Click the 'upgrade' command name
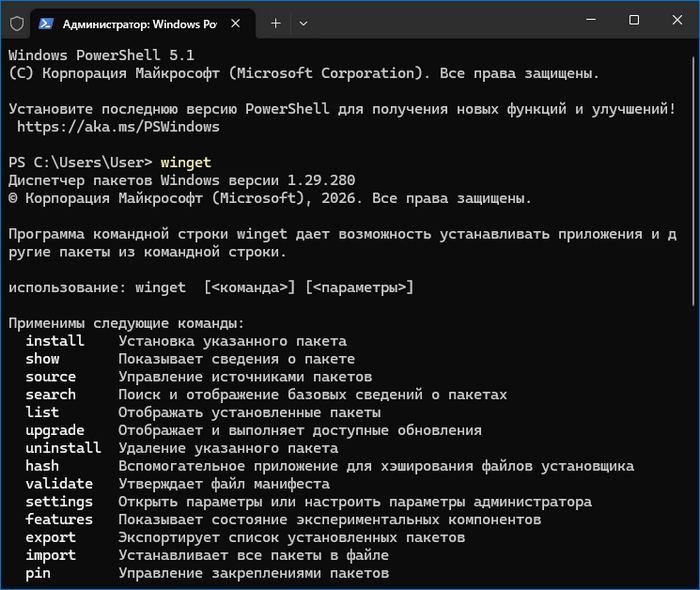 tap(55, 431)
